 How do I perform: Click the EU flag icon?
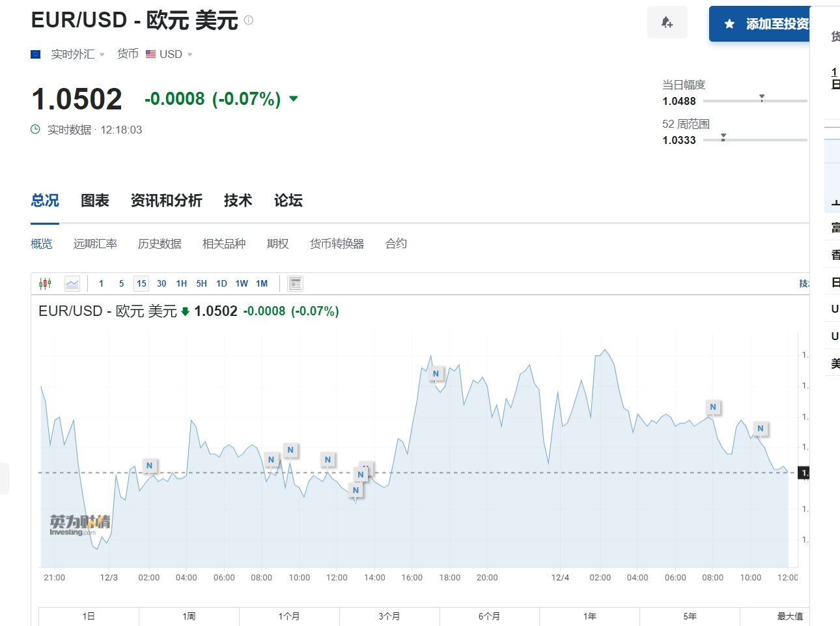tap(36, 55)
